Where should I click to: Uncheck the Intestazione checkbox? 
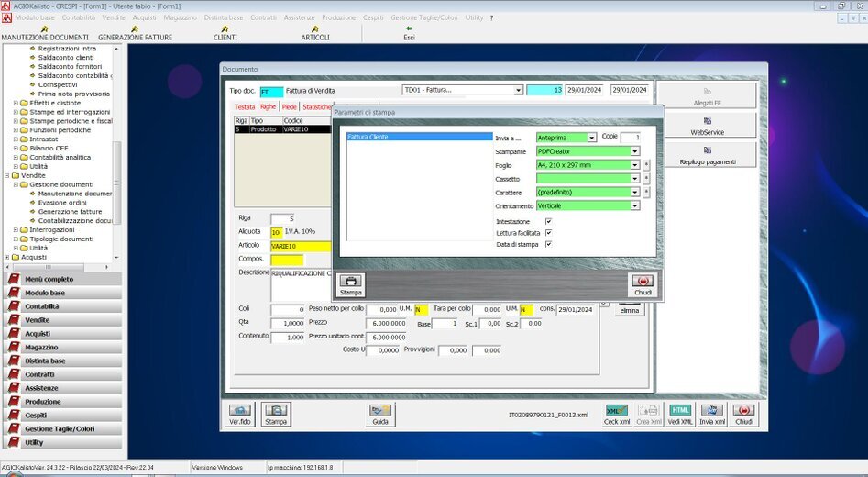point(548,222)
